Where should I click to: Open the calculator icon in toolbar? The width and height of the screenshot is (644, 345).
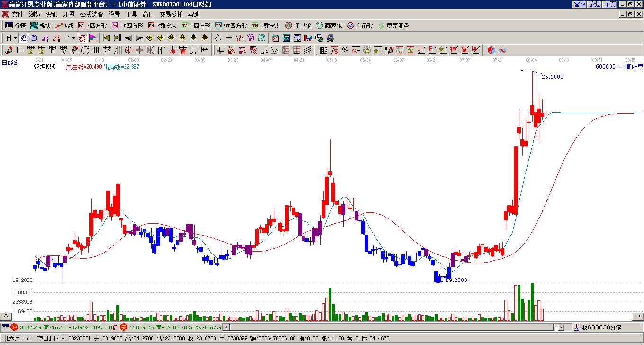click(286, 38)
